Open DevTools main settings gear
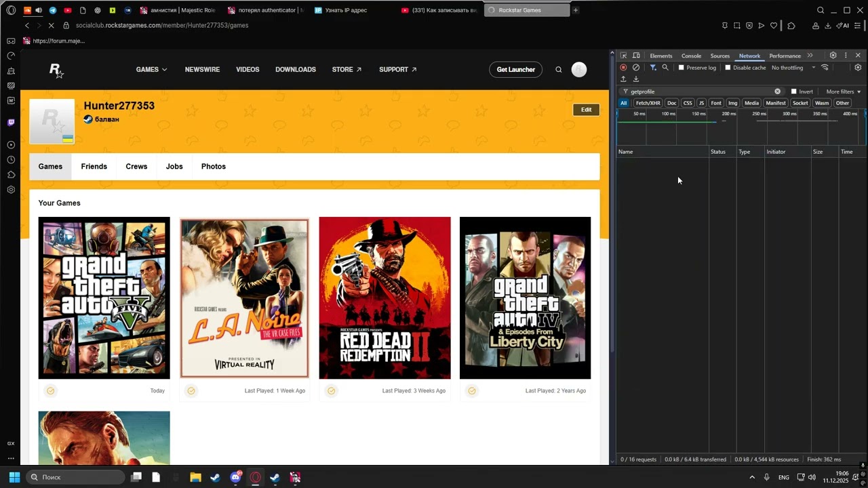The width and height of the screenshot is (868, 488). 833,56
